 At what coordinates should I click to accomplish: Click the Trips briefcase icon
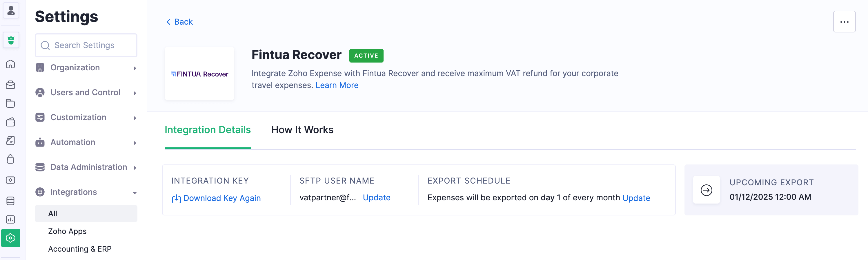[10, 85]
